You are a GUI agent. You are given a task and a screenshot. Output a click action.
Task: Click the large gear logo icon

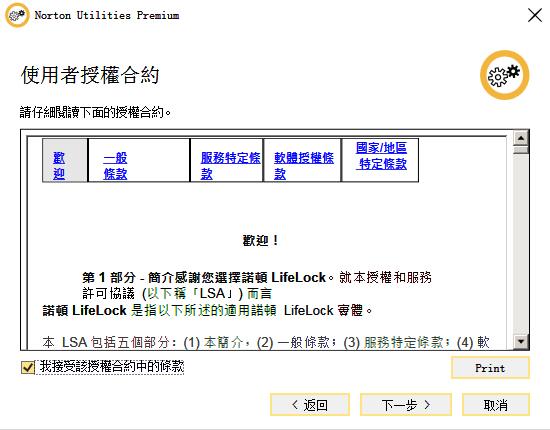504,75
